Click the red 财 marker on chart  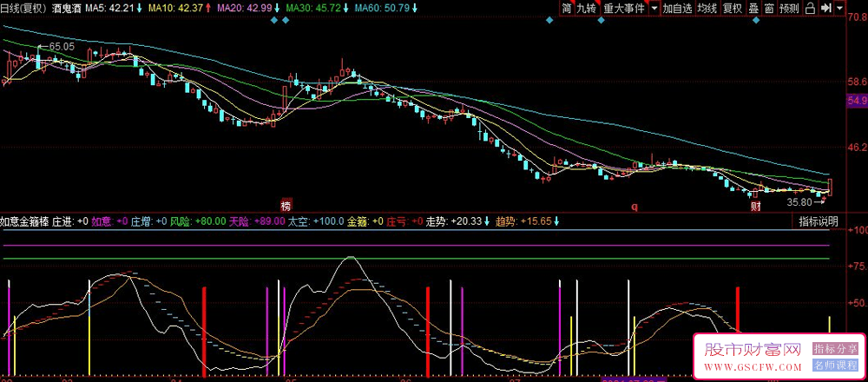coord(756,207)
